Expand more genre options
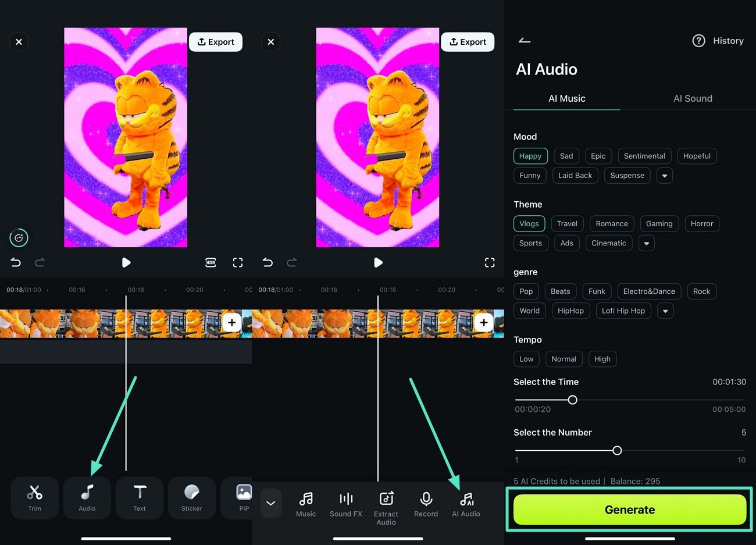 (x=665, y=311)
